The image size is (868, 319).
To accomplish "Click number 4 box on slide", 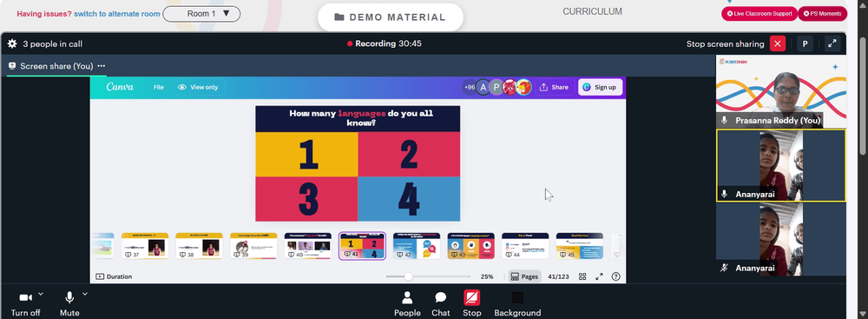I will click(409, 198).
